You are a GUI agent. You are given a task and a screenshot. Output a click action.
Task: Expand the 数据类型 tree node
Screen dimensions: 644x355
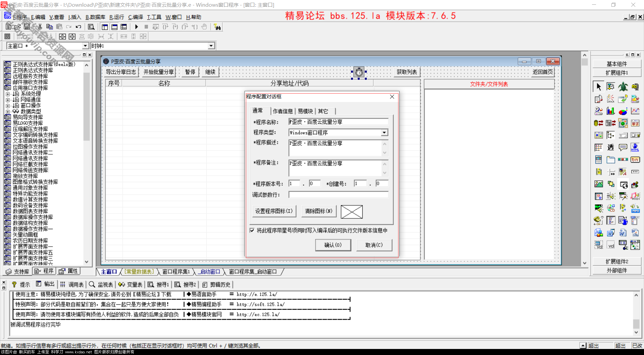coord(8,112)
